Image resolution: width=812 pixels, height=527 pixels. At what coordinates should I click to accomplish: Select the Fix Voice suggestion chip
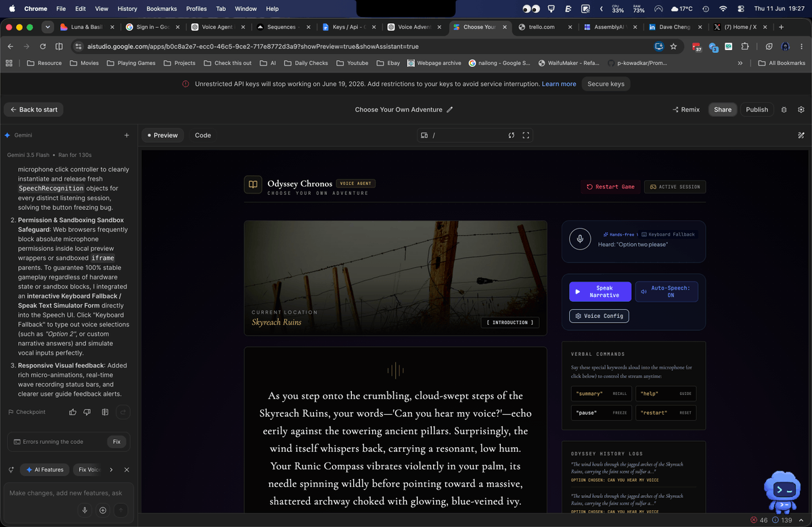click(x=88, y=469)
